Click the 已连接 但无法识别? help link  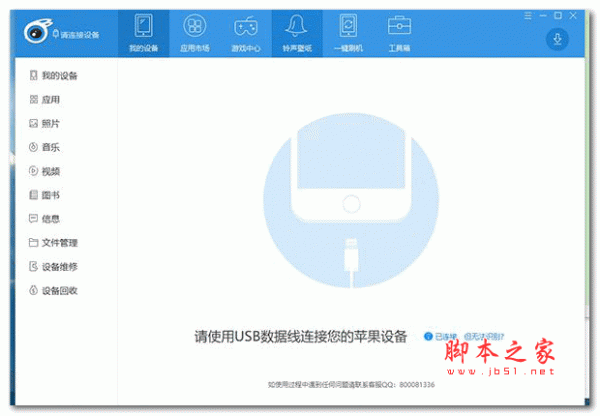[469, 337]
